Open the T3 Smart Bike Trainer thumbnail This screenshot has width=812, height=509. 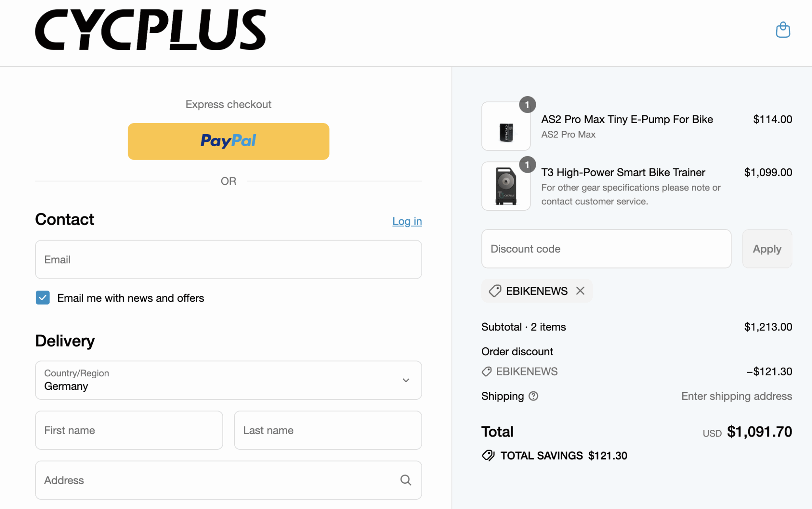click(x=506, y=186)
